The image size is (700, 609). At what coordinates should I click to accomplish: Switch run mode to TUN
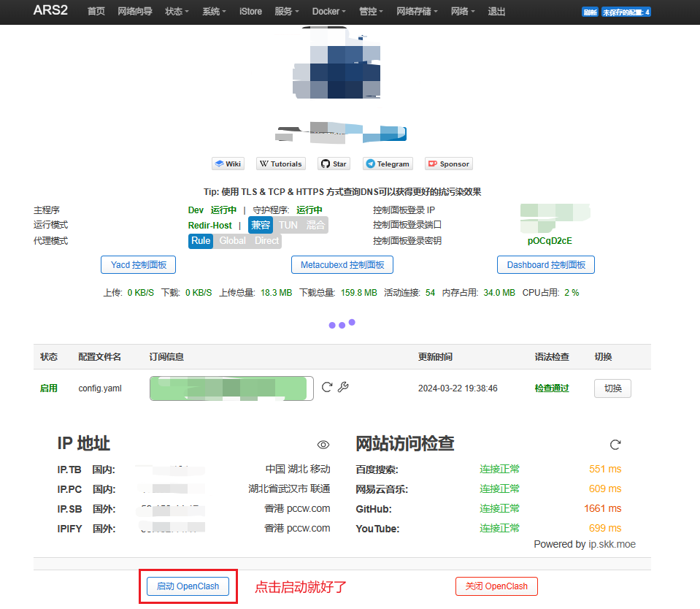coord(288,225)
